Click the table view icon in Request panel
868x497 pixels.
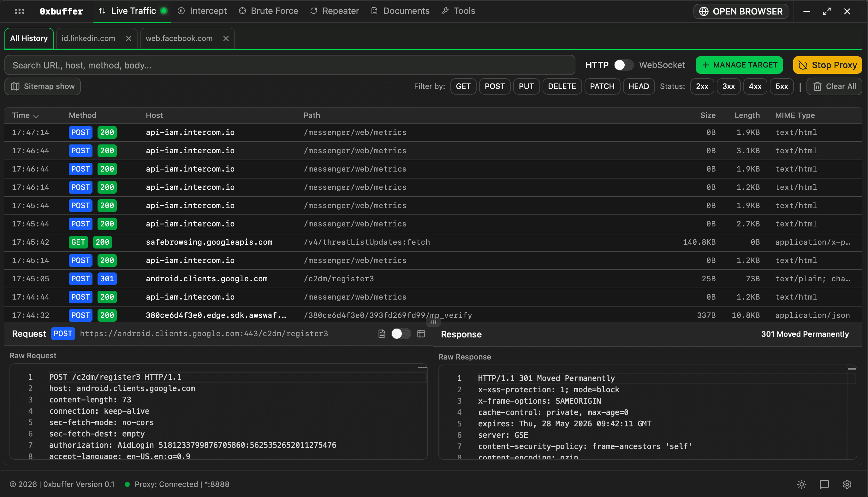pyautogui.click(x=421, y=334)
